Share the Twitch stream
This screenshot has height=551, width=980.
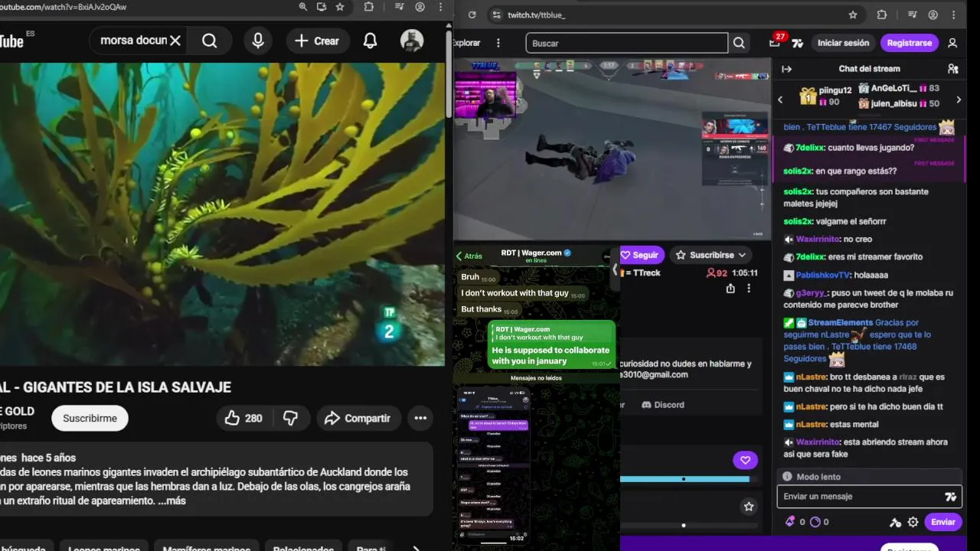tap(730, 289)
